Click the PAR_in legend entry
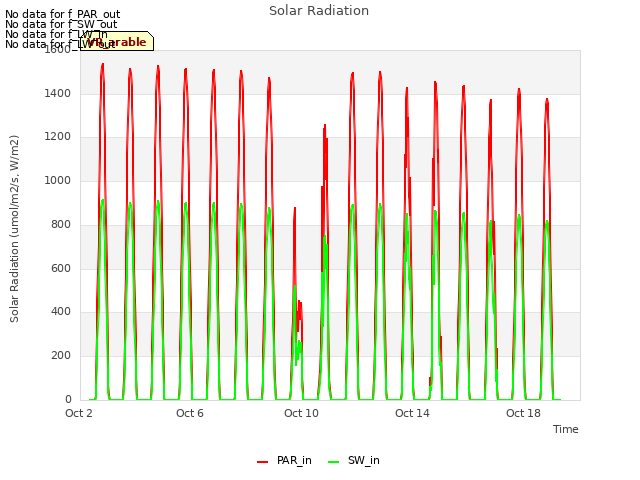This screenshot has height=480, width=640. [x=284, y=460]
